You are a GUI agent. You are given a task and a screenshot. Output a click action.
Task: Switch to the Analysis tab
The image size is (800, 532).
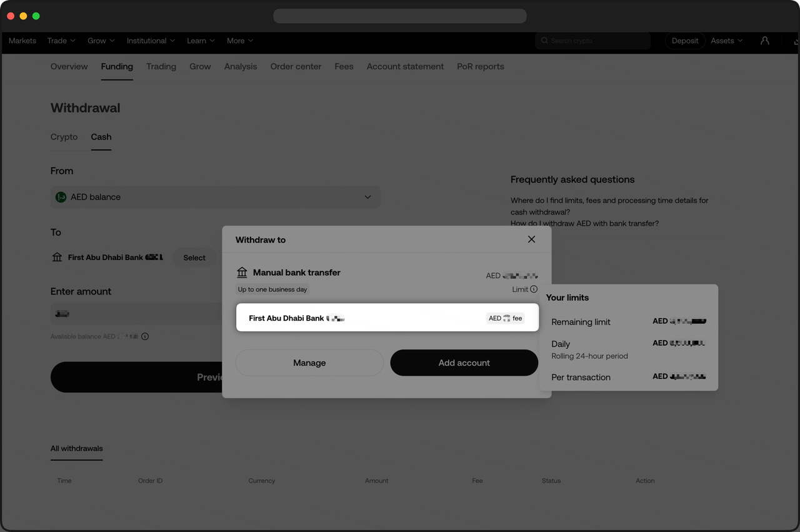241,66
